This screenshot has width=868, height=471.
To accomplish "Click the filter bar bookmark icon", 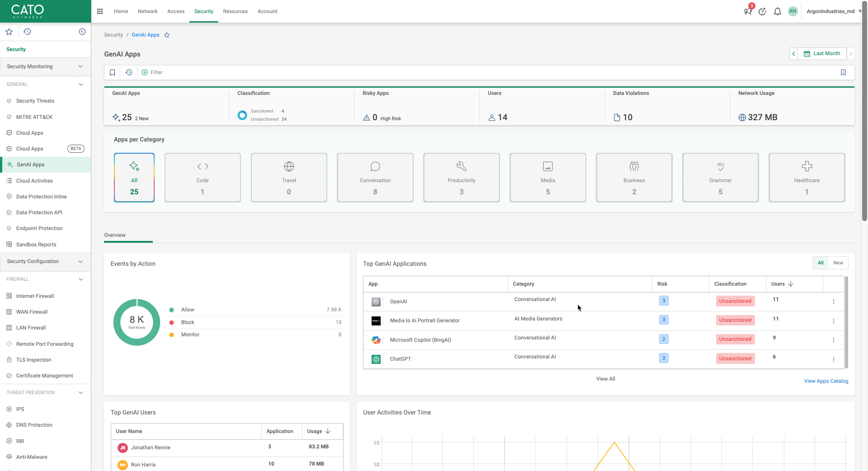I will coord(113,72).
